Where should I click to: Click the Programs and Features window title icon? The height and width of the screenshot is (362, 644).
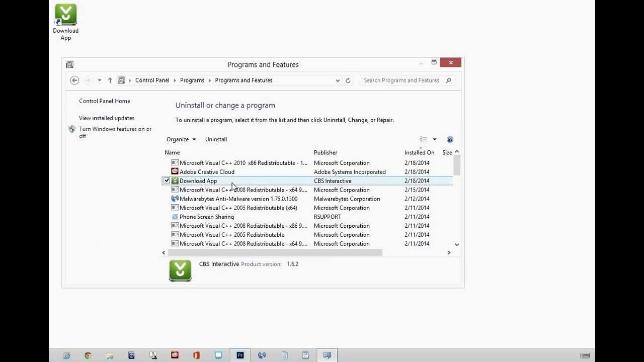point(70,64)
